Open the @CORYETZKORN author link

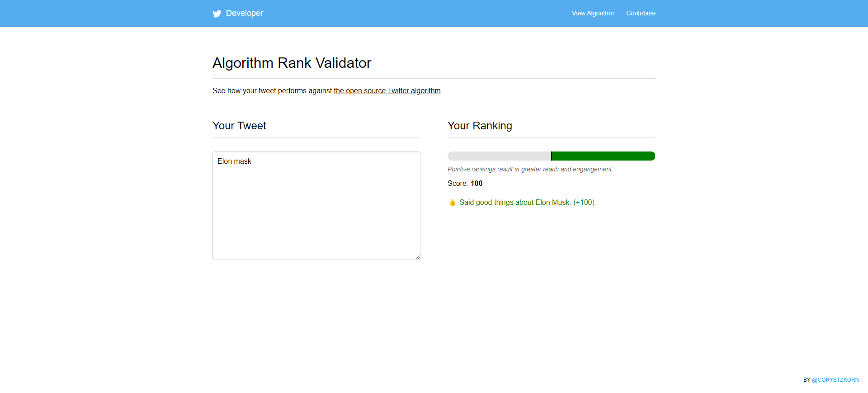pos(835,380)
